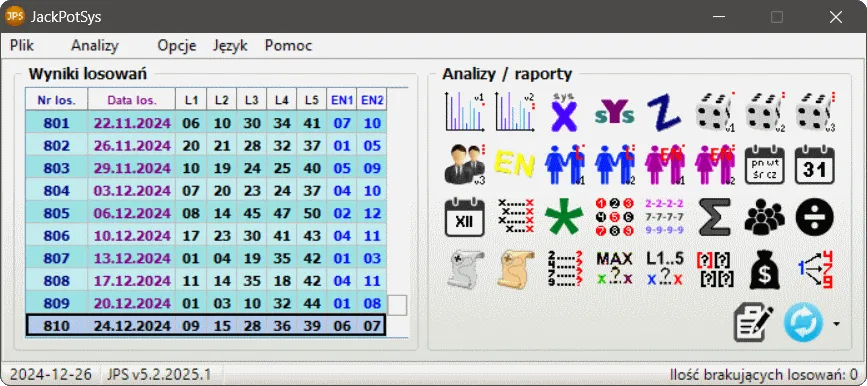
Task: Select the yellow EN analysis icon
Action: point(515,164)
